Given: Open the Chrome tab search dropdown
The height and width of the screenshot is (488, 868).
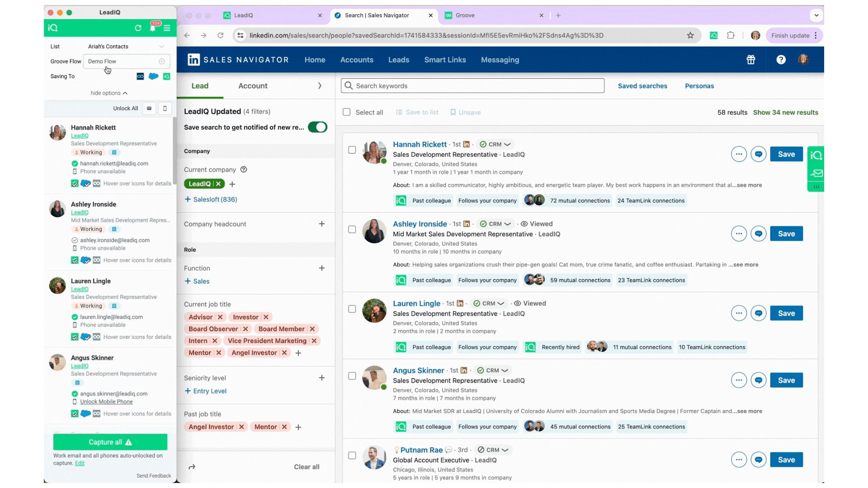Looking at the screenshot, I should pos(816,15).
